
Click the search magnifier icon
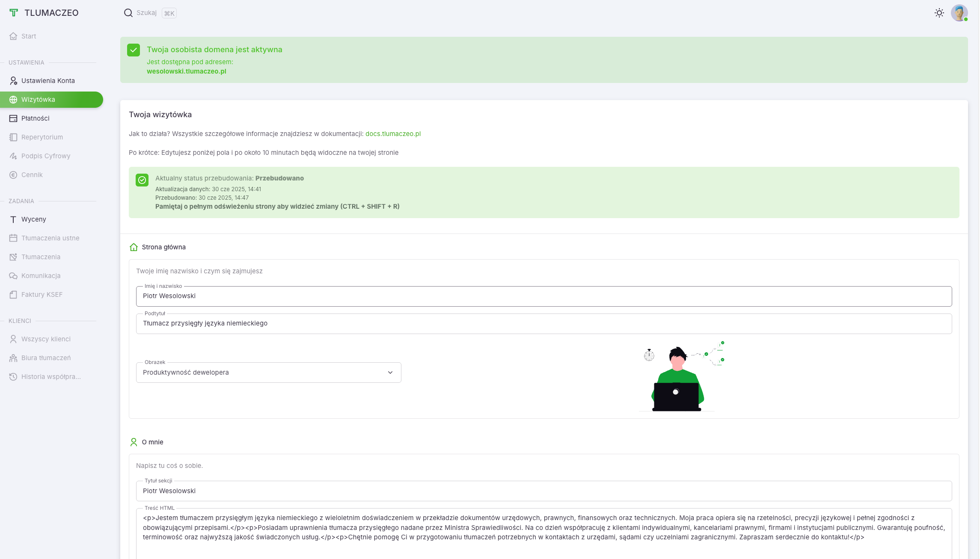(x=128, y=13)
